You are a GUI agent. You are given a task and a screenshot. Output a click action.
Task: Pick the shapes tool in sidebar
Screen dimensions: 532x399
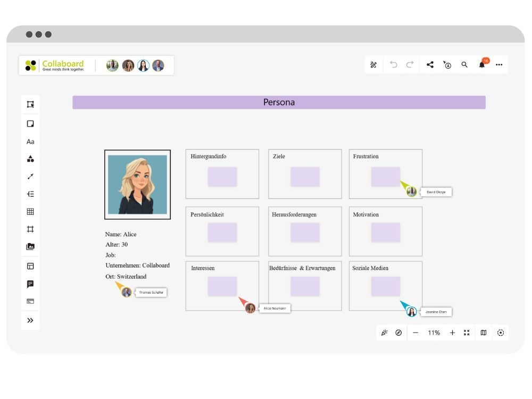point(30,159)
